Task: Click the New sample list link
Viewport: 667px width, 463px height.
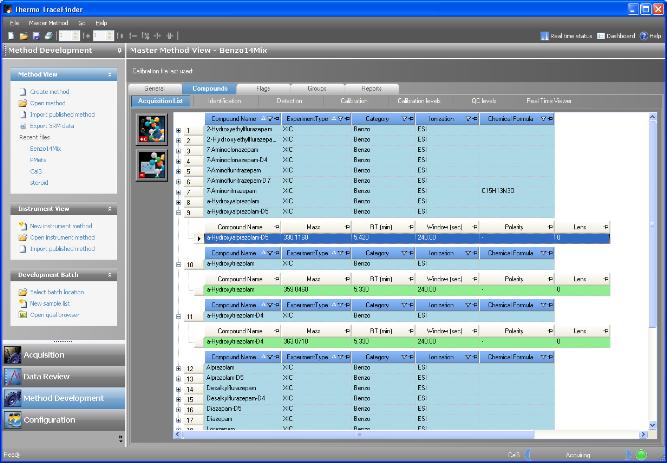Action: point(50,304)
